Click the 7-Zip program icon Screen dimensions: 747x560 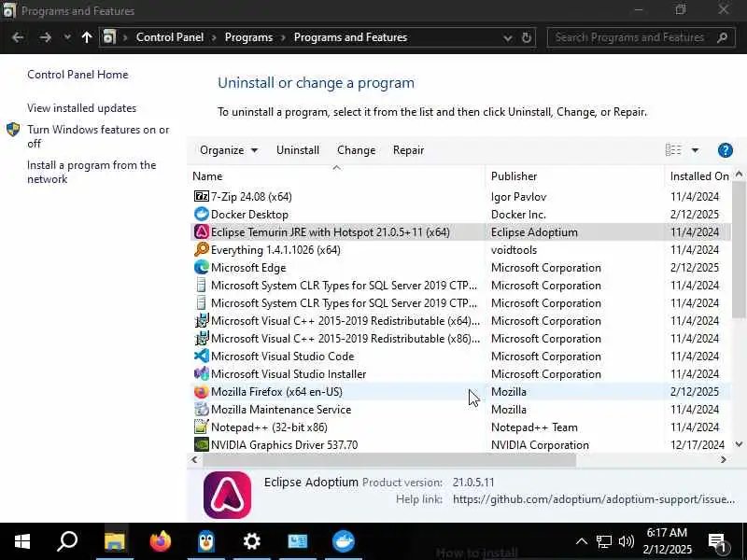pyautogui.click(x=202, y=196)
